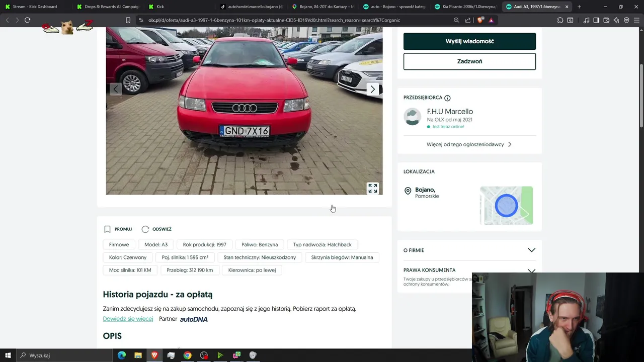Click Brave browser taskbar icon
The image size is (644, 362).
(x=154, y=355)
